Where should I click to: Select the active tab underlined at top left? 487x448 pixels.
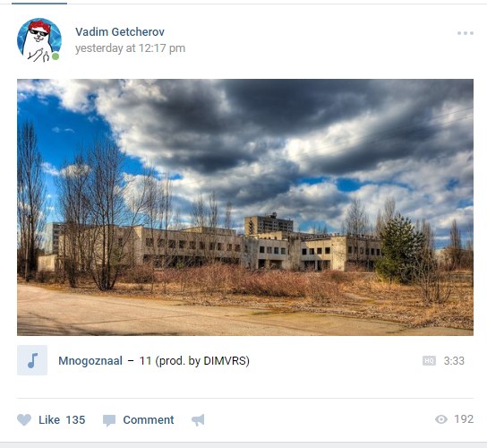[39, 3]
